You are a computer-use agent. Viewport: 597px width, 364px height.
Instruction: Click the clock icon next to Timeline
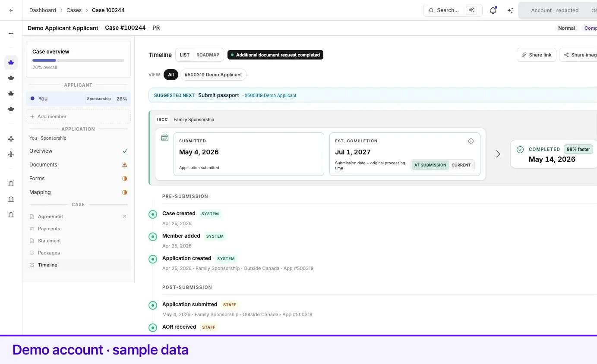[32, 265]
